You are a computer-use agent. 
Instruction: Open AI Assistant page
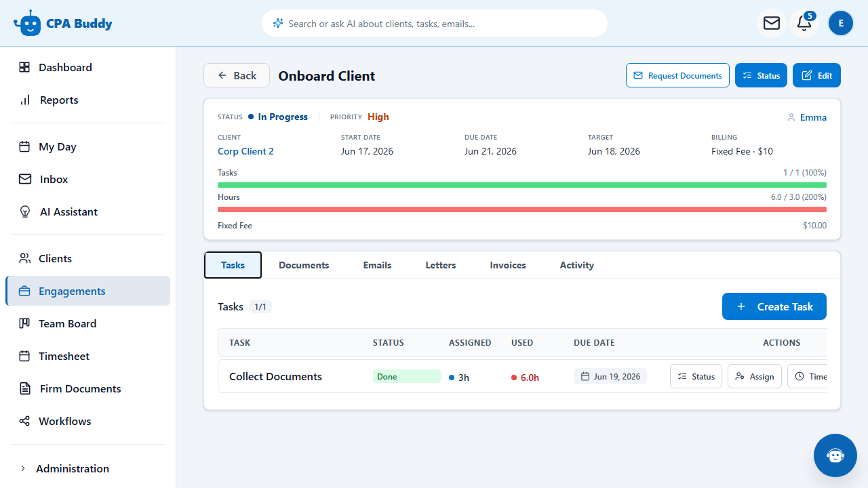pyautogui.click(x=87, y=211)
